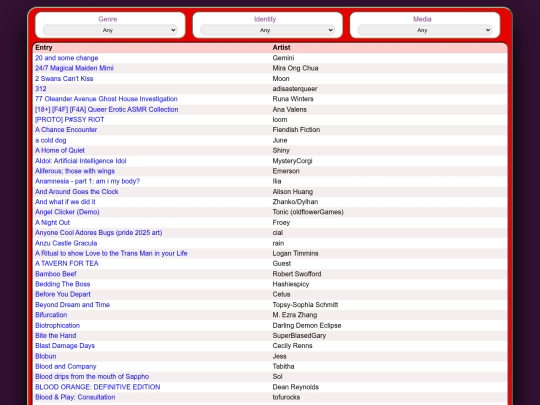540x405 pixels.
Task: Click the 'Genre' filter label
Action: pyautogui.click(x=108, y=19)
